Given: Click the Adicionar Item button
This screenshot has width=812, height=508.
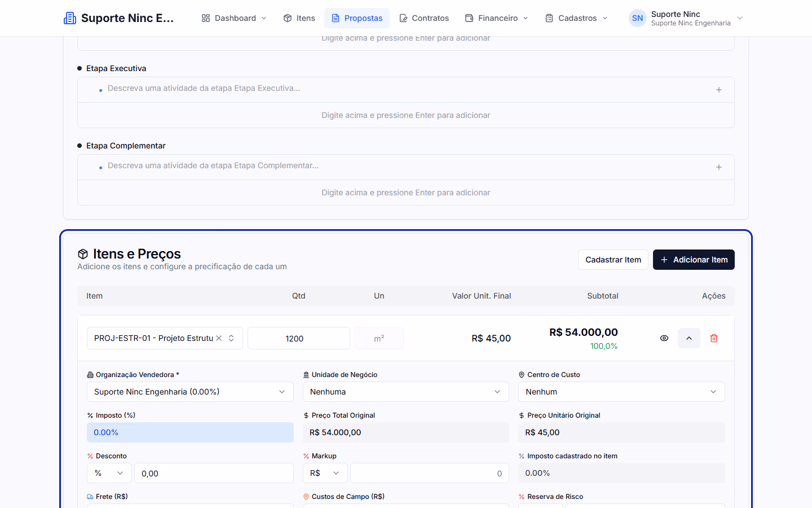Looking at the screenshot, I should click(x=694, y=260).
